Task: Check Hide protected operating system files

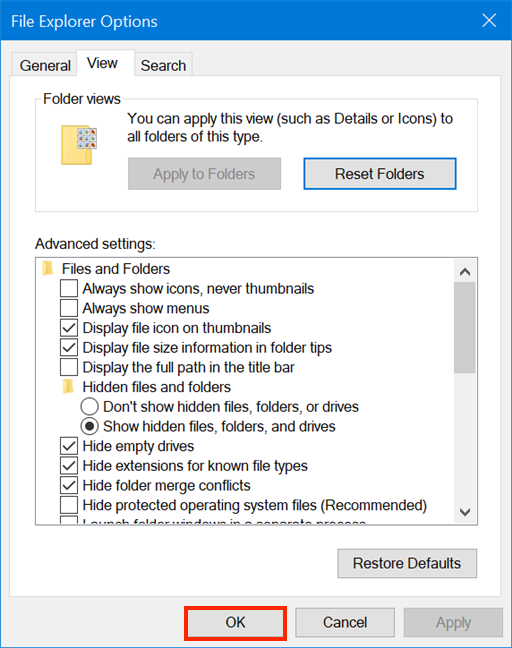Action: [x=69, y=505]
